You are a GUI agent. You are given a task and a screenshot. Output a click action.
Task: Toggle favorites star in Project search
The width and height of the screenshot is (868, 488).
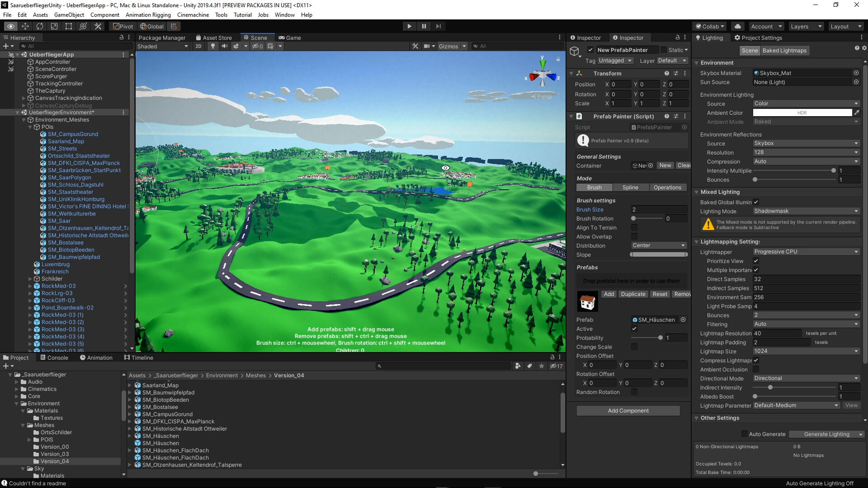pyautogui.click(x=542, y=366)
